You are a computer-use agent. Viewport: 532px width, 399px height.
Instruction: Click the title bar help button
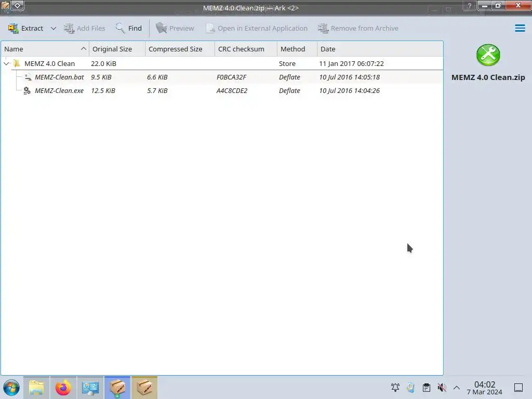[469, 6]
